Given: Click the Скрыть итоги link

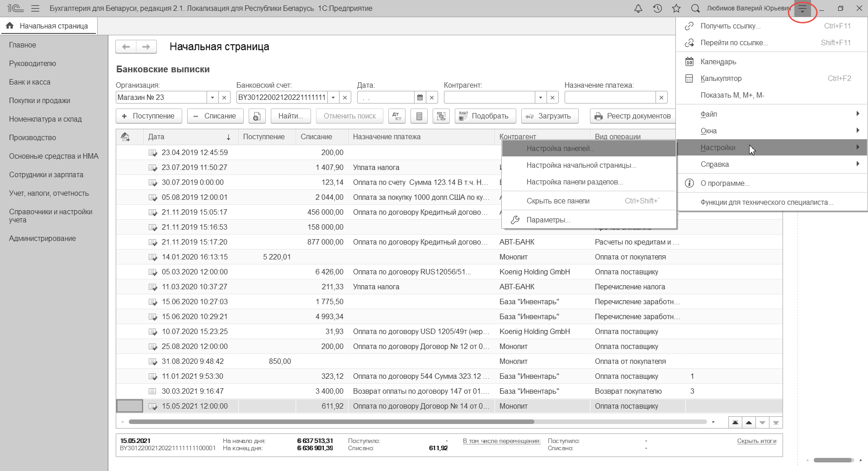Looking at the screenshot, I should click(756, 441).
